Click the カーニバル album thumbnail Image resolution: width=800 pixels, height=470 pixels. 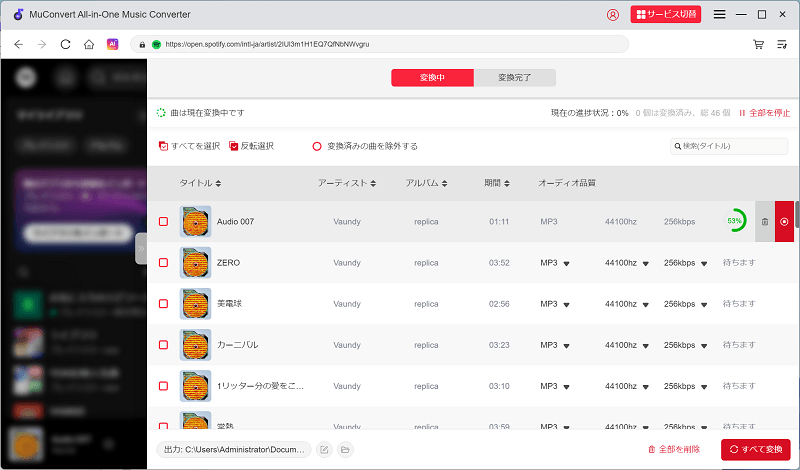click(x=195, y=345)
